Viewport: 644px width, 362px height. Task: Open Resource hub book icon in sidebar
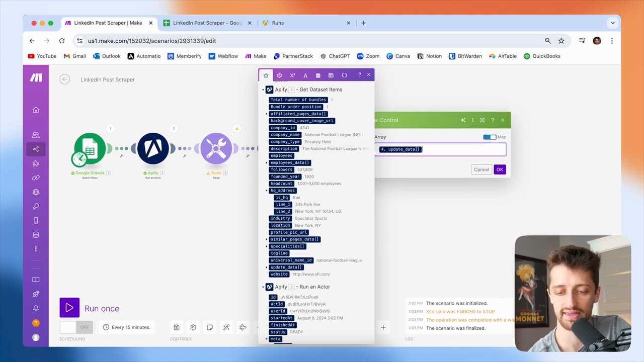(36, 280)
